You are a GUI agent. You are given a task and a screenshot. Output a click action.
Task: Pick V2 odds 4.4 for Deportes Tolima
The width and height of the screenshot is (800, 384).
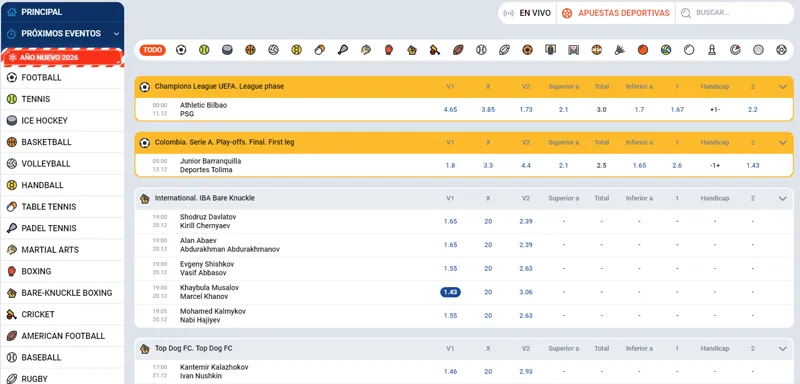click(526, 166)
